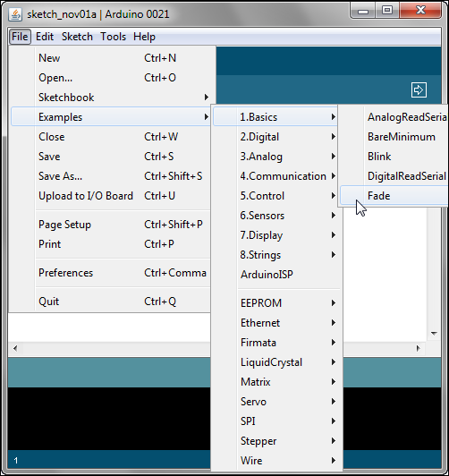Click the Arduino app icon in title bar

(15, 14)
